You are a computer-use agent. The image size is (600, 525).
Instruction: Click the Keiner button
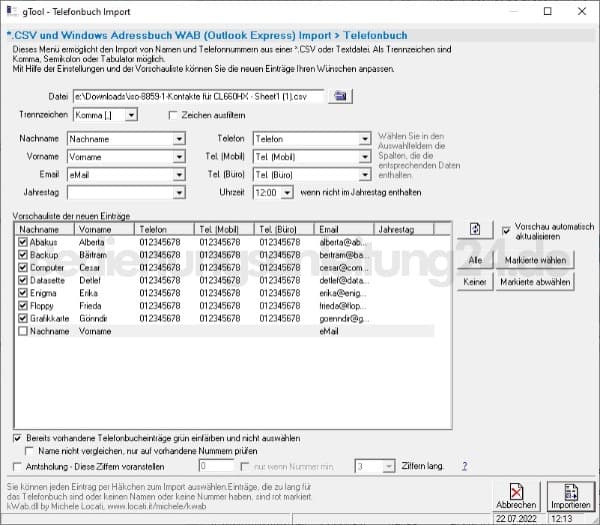(475, 282)
